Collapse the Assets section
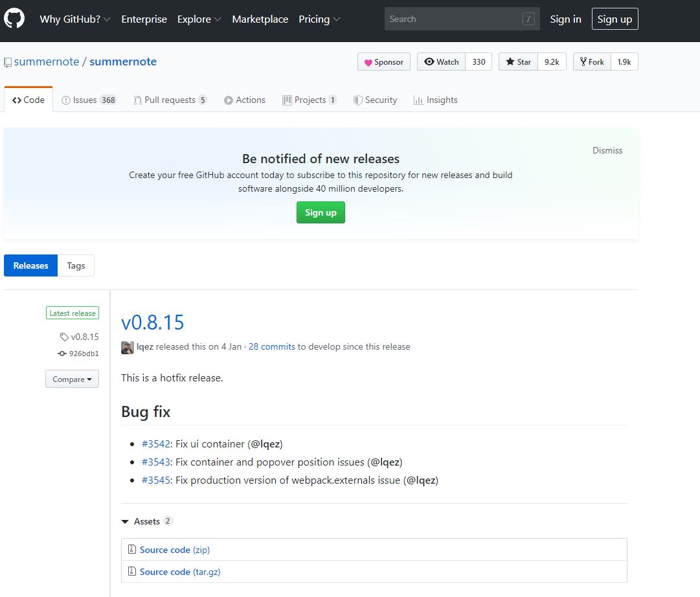The height and width of the screenshot is (597, 700). 147,521
